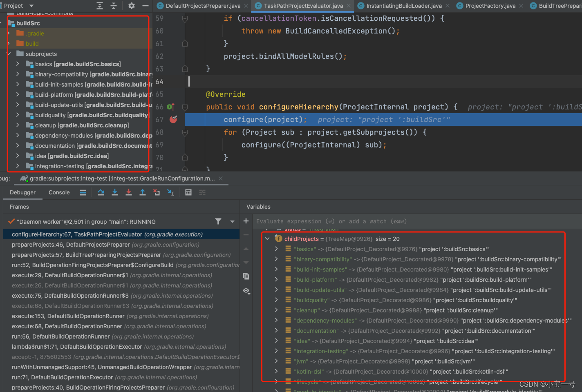Fold the if block on line 59

185,18
